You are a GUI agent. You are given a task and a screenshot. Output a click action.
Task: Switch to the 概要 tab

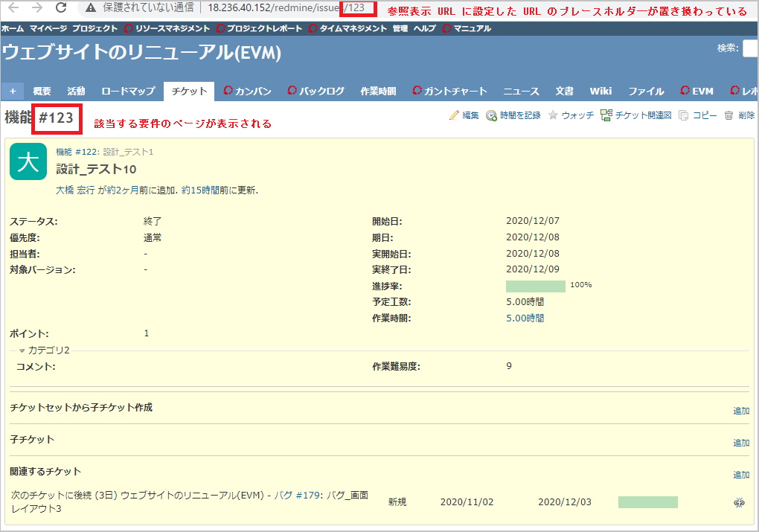[x=42, y=90]
